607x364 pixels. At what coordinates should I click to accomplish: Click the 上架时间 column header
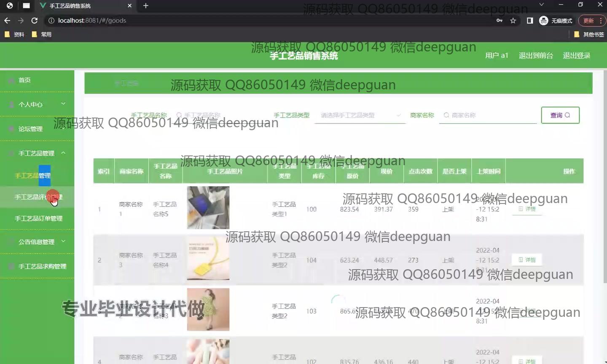489,171
